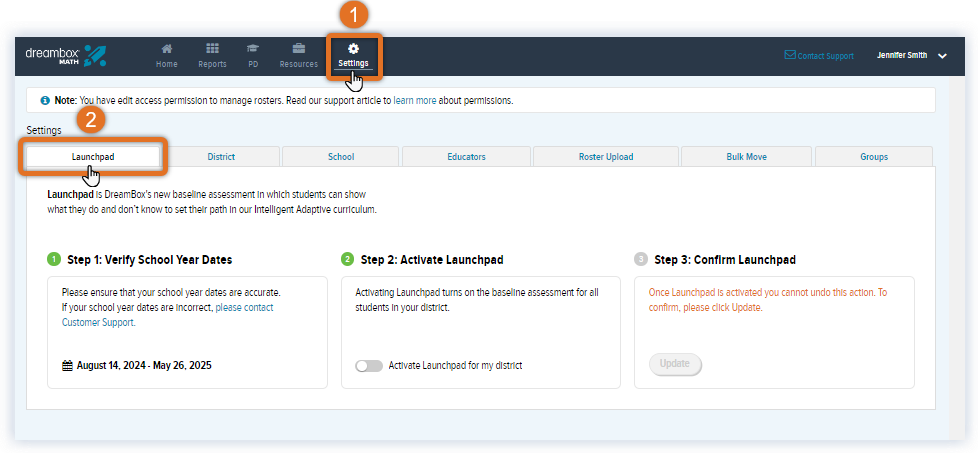Screen dimensions: 978x453
Task: Open Reports via grid icon
Action: pos(212,49)
